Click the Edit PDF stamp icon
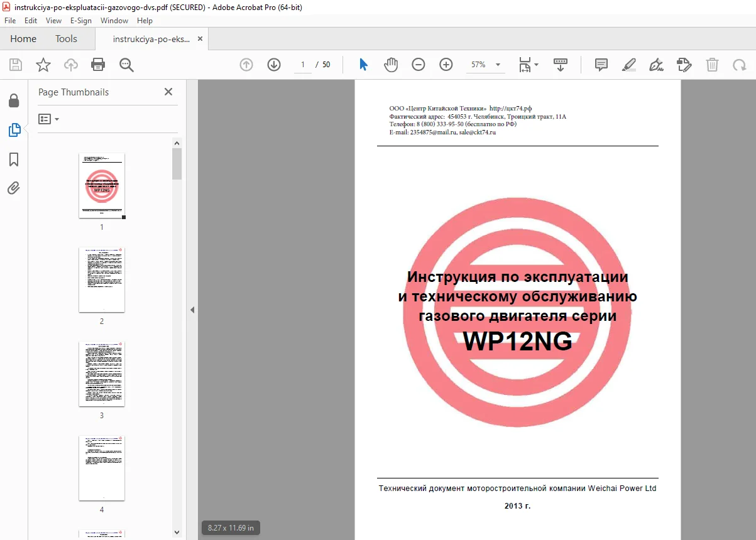Screen dimensions: 756x540 (x=684, y=65)
